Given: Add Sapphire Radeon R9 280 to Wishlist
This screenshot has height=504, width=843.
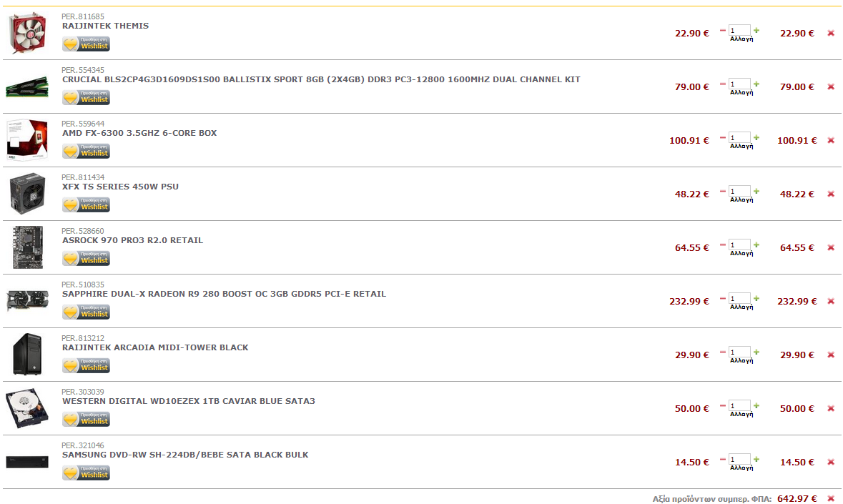Looking at the screenshot, I should pyautogui.click(x=86, y=312).
